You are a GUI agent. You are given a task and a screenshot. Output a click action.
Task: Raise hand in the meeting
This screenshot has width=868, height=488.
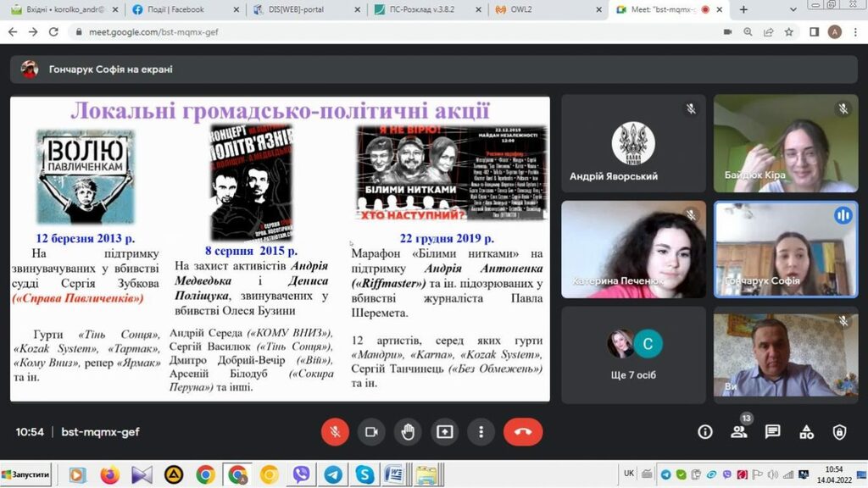tap(408, 432)
